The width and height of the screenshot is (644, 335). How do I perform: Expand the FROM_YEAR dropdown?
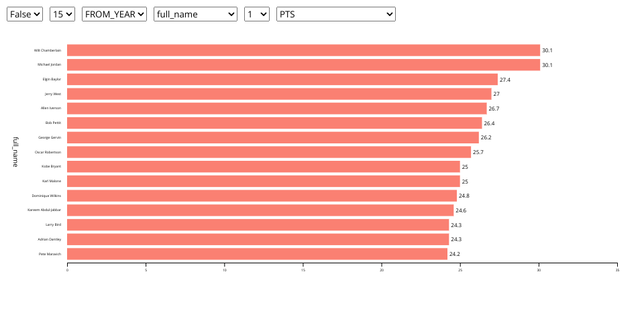pyautogui.click(x=114, y=14)
